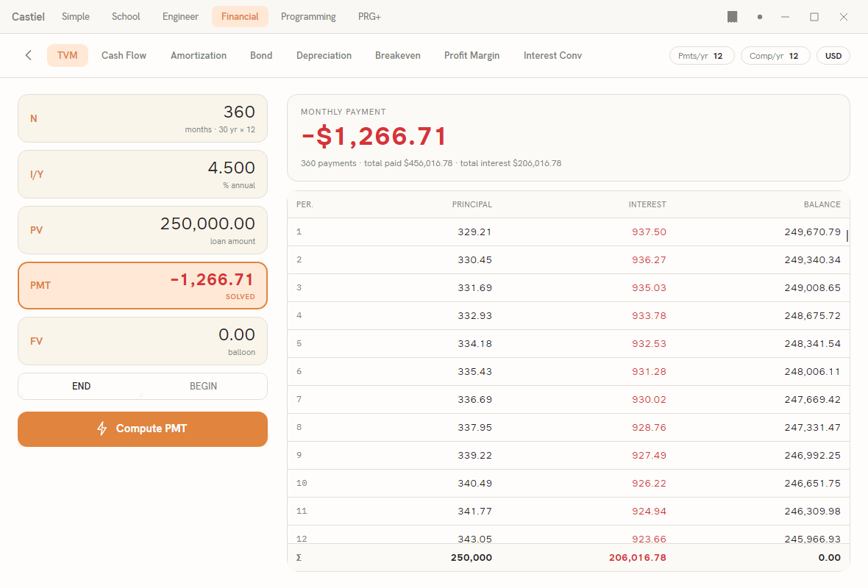
Task: Click balance 247,669.42 in period 7
Action: 812,399
